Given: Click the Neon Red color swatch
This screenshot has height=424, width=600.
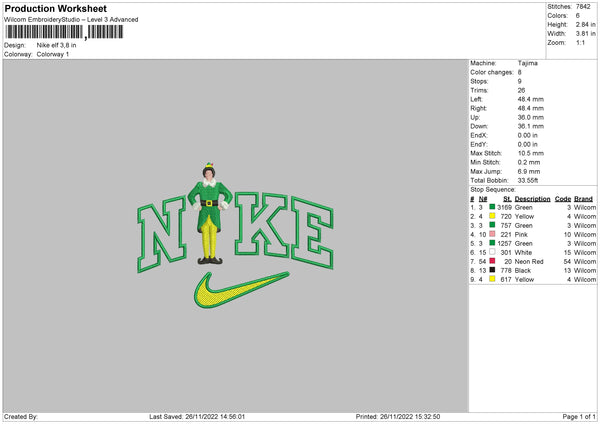Looking at the screenshot, I should (x=492, y=261).
